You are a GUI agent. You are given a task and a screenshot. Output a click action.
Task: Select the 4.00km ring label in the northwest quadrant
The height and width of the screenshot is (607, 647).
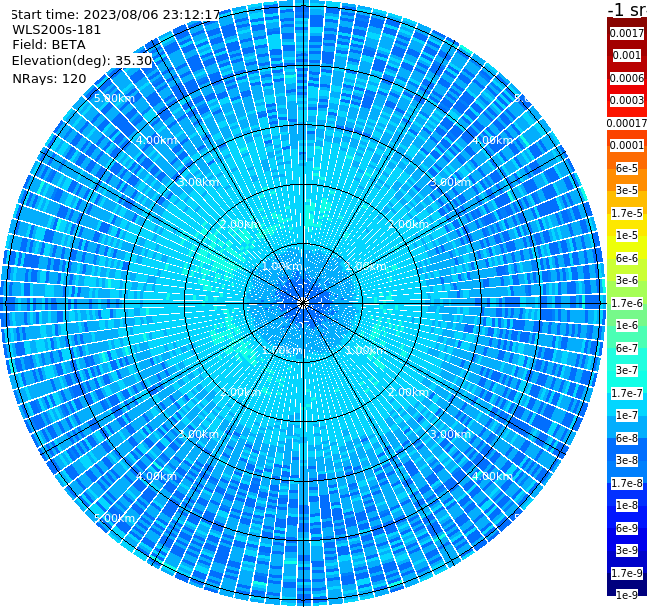(x=156, y=140)
